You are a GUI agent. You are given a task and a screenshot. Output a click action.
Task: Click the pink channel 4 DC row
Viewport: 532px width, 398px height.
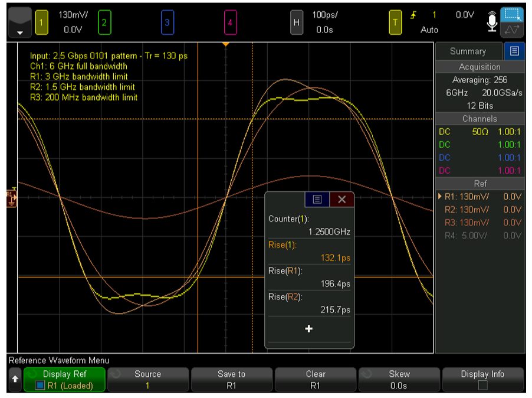(x=480, y=171)
